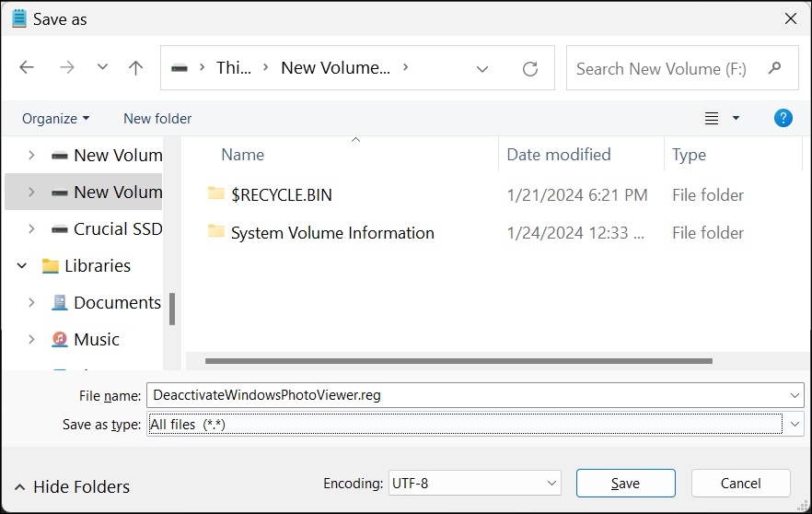The height and width of the screenshot is (514, 812).
Task: Go forward with the right arrow
Action: 67,67
